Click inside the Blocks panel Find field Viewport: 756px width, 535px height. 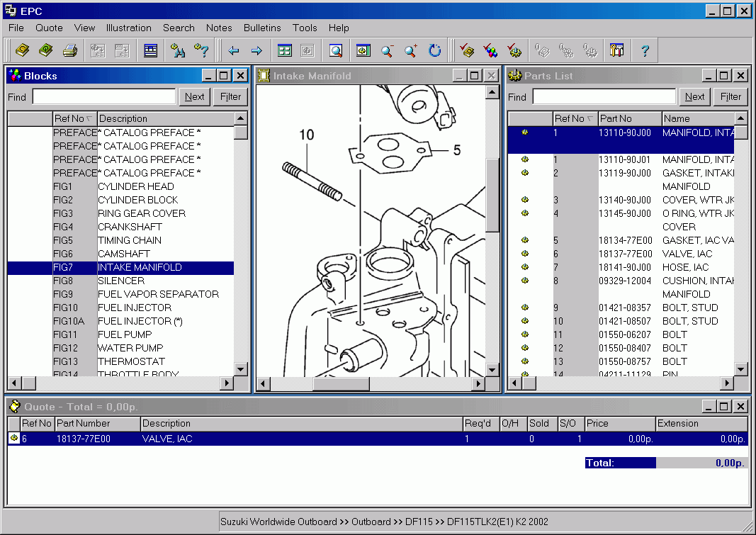(x=104, y=96)
